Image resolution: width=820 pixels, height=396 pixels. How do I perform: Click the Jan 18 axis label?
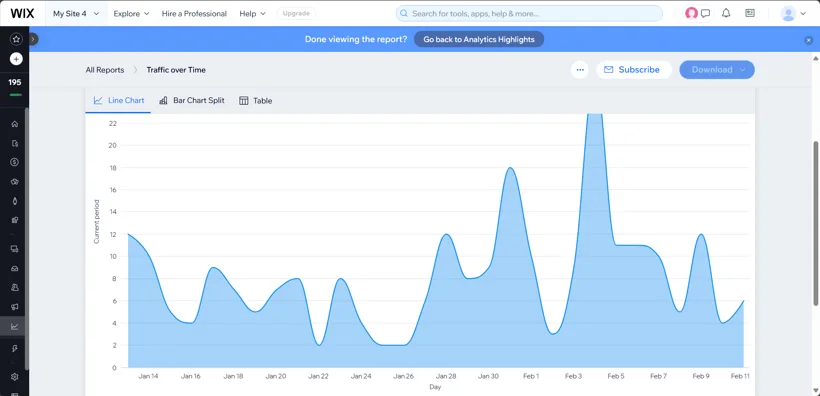tap(233, 376)
